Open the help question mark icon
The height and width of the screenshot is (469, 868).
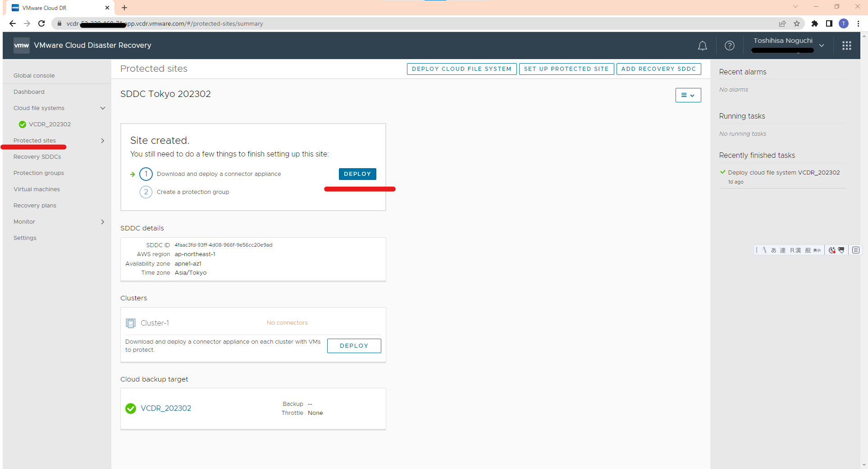click(729, 46)
